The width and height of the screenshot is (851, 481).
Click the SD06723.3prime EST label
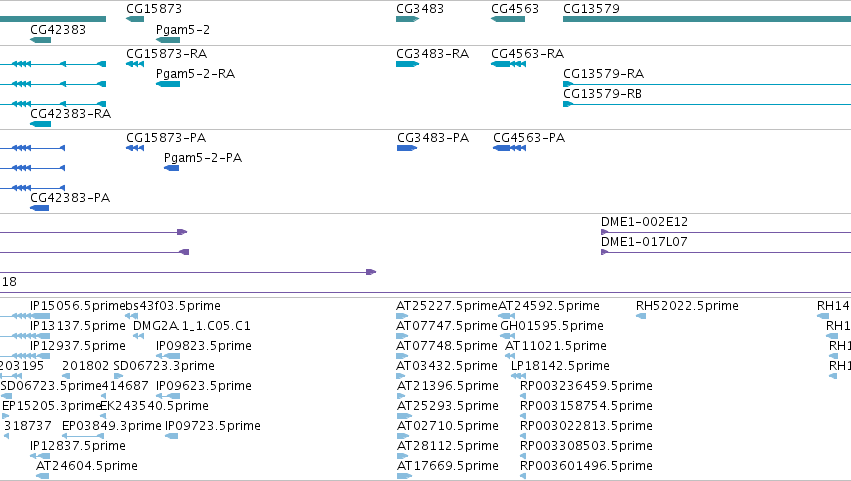coord(164,366)
